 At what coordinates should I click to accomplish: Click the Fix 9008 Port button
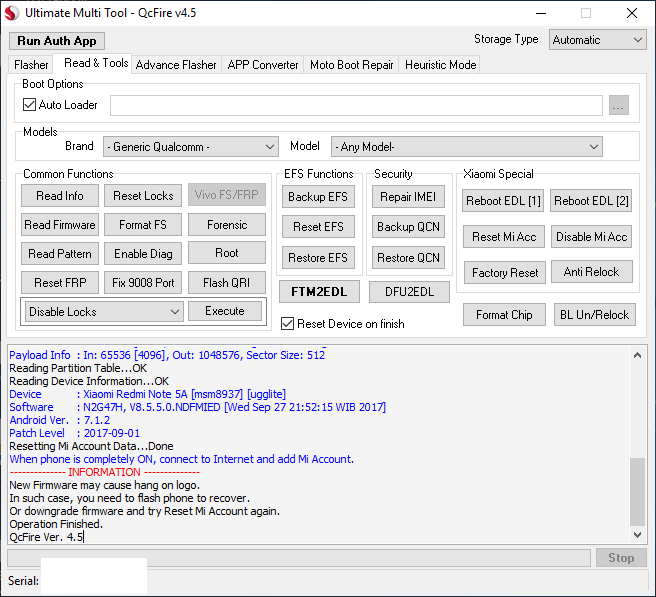coord(143,282)
